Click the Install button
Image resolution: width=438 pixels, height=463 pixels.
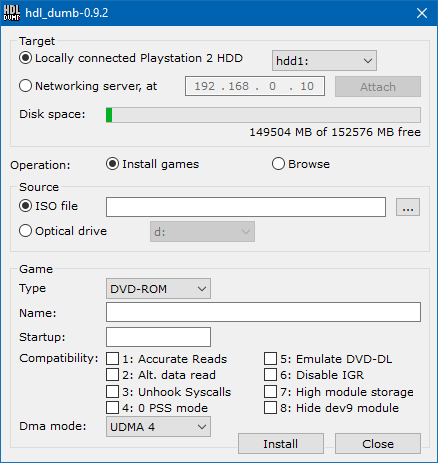(x=281, y=444)
